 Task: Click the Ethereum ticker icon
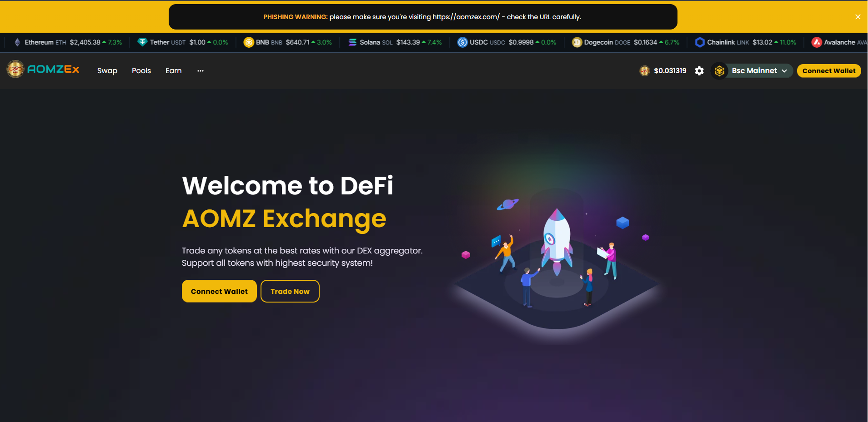click(17, 42)
